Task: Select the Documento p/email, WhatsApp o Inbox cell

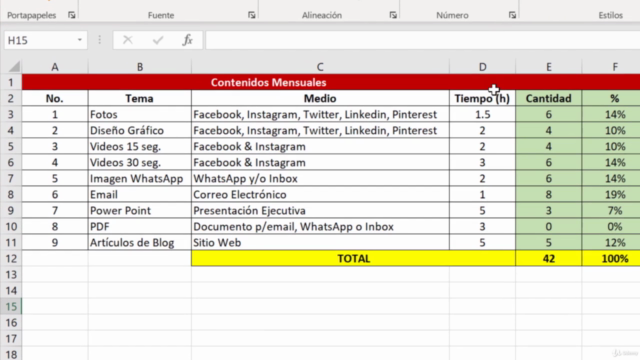Action: pyautogui.click(x=320, y=227)
